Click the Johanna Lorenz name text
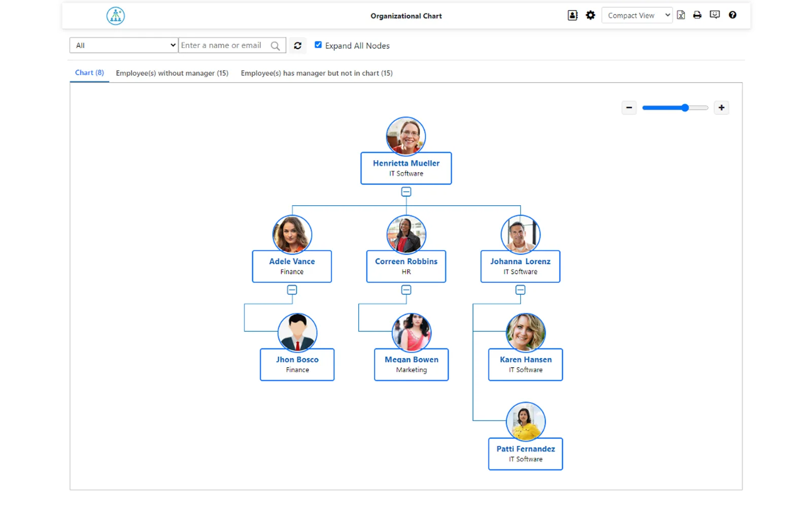 (x=520, y=261)
